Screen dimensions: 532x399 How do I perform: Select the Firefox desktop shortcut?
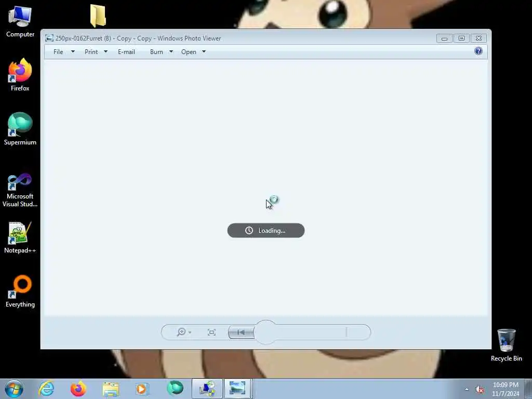pyautogui.click(x=20, y=75)
